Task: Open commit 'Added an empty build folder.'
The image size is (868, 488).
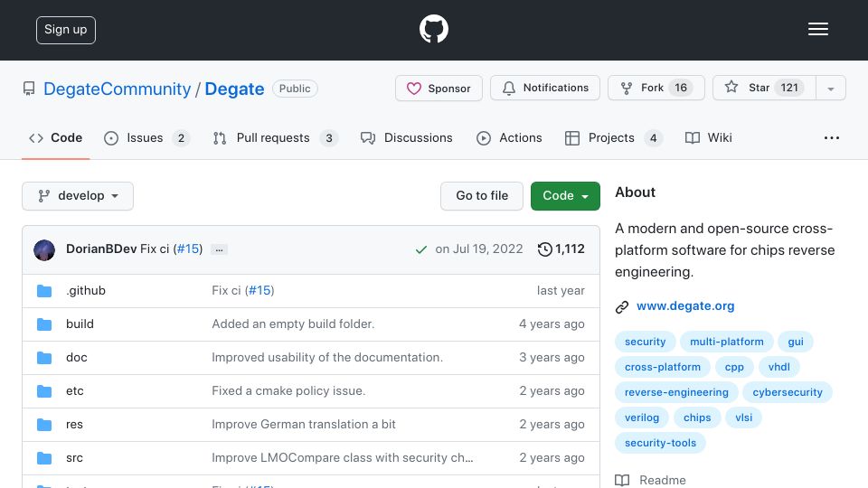Action: 293,324
